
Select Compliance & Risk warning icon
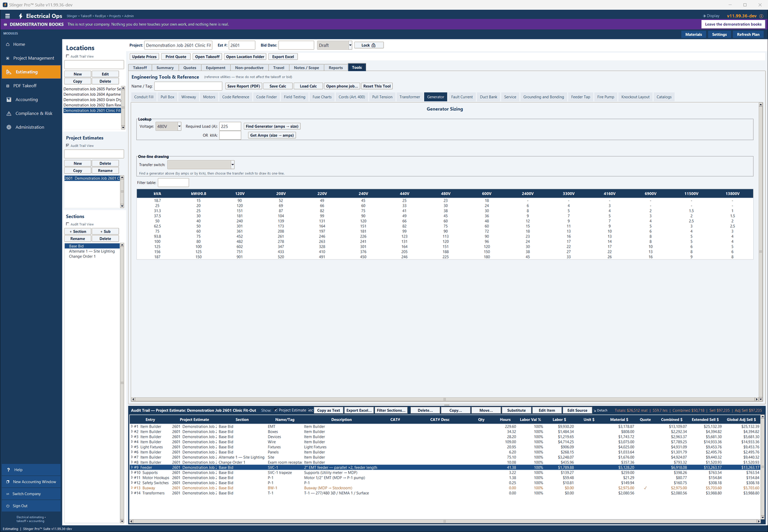9,114
